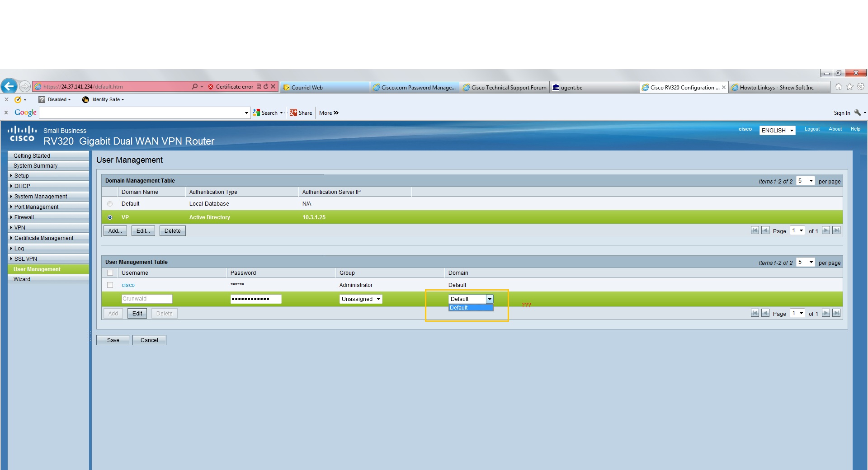This screenshot has width=868, height=470.
Task: Open Domain Management Table items per page dropdown
Action: pos(805,181)
